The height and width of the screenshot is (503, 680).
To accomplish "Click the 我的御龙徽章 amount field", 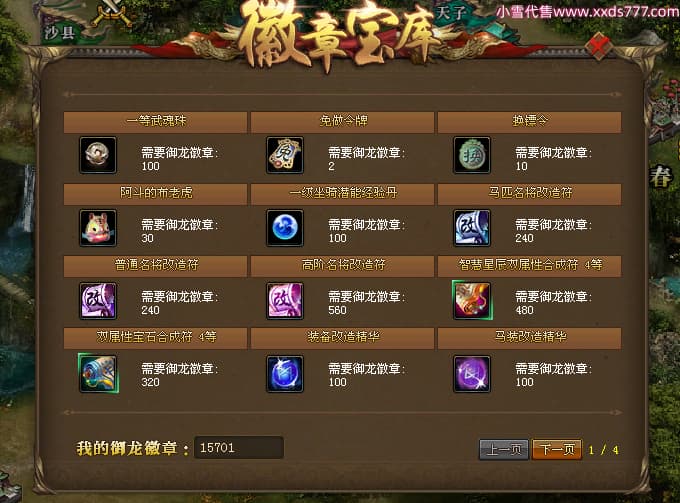I will click(x=239, y=447).
